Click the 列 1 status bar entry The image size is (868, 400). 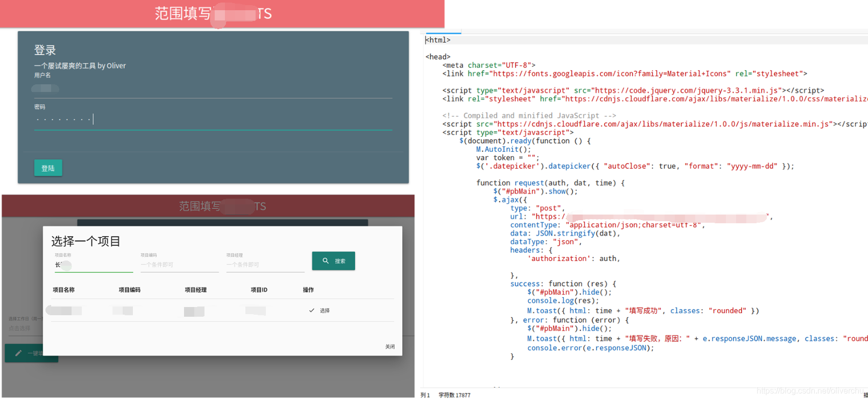tap(425, 395)
